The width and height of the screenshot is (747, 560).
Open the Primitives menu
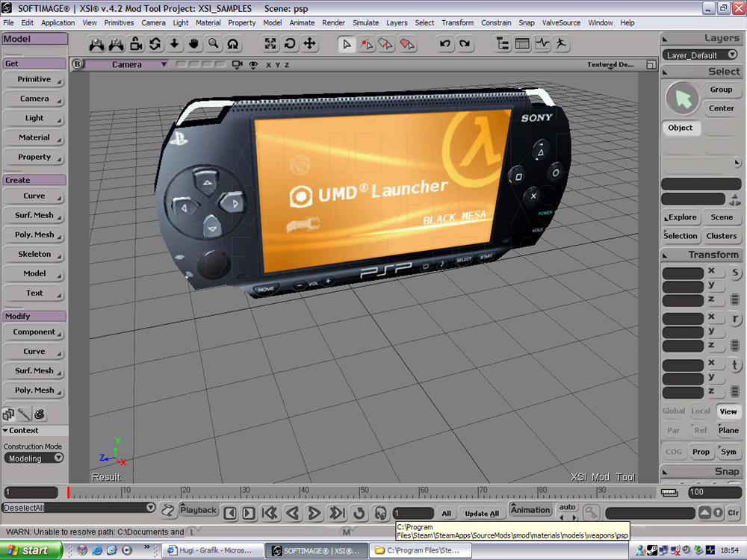tap(119, 22)
